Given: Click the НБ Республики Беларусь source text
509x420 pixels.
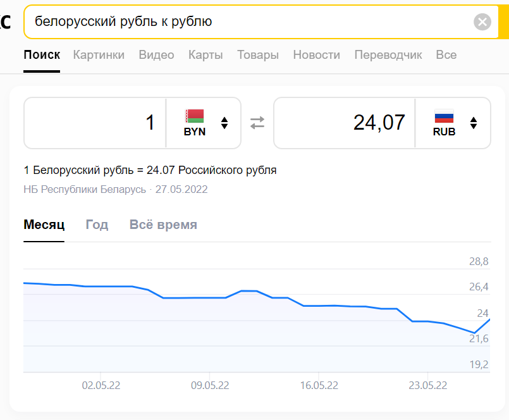Looking at the screenshot, I should (85, 189).
